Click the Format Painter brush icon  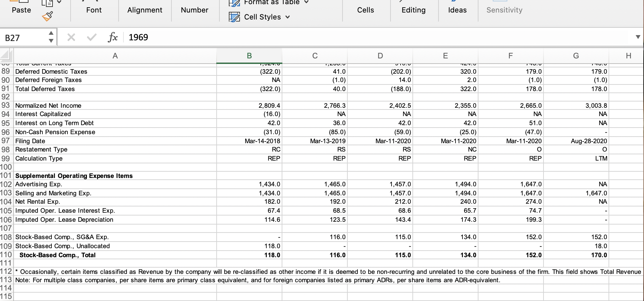[47, 16]
